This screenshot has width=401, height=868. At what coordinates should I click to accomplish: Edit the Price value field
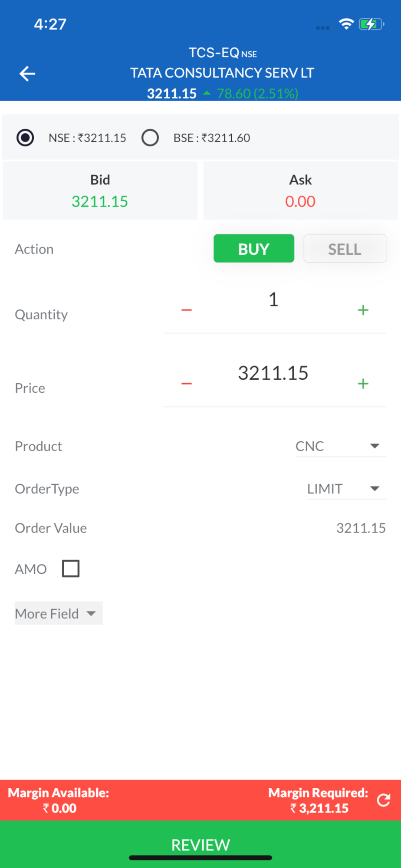coord(273,373)
